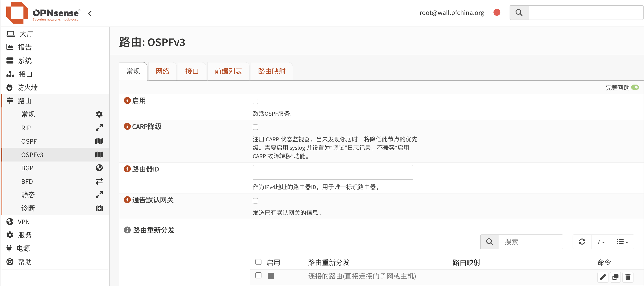Expand the VPN menu in sidebar
Viewport: 644px width, 286px height.
click(x=24, y=222)
